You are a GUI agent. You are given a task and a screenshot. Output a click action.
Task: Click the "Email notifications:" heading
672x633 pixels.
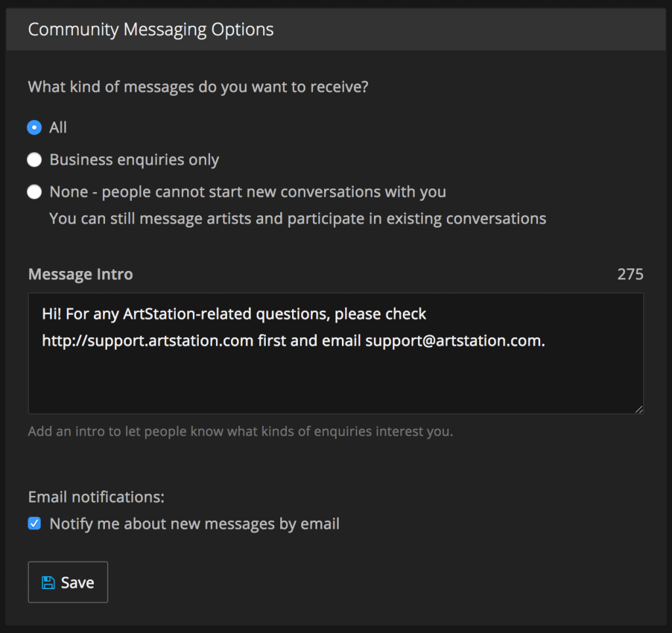[x=96, y=497]
